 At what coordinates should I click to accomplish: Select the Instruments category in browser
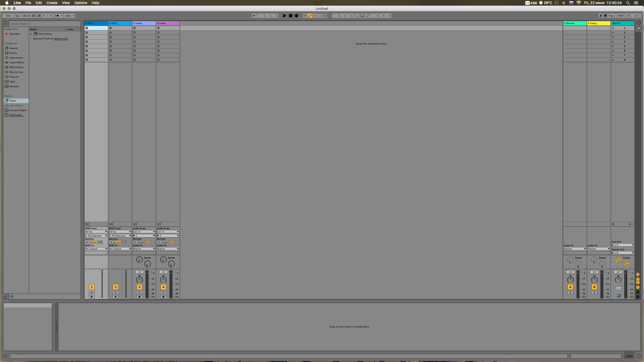[16, 58]
